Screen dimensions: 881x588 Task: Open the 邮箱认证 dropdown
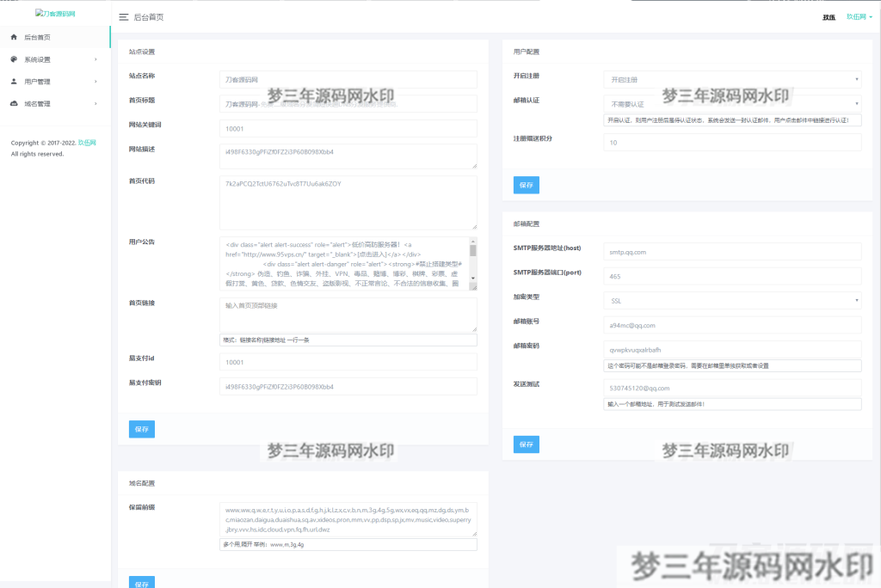click(732, 104)
